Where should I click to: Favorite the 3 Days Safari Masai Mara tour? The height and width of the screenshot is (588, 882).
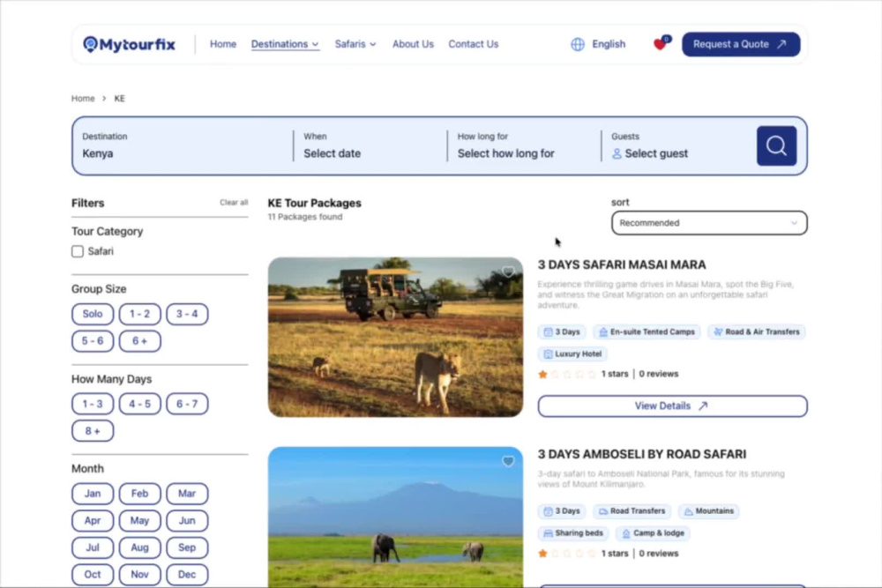[x=508, y=272]
